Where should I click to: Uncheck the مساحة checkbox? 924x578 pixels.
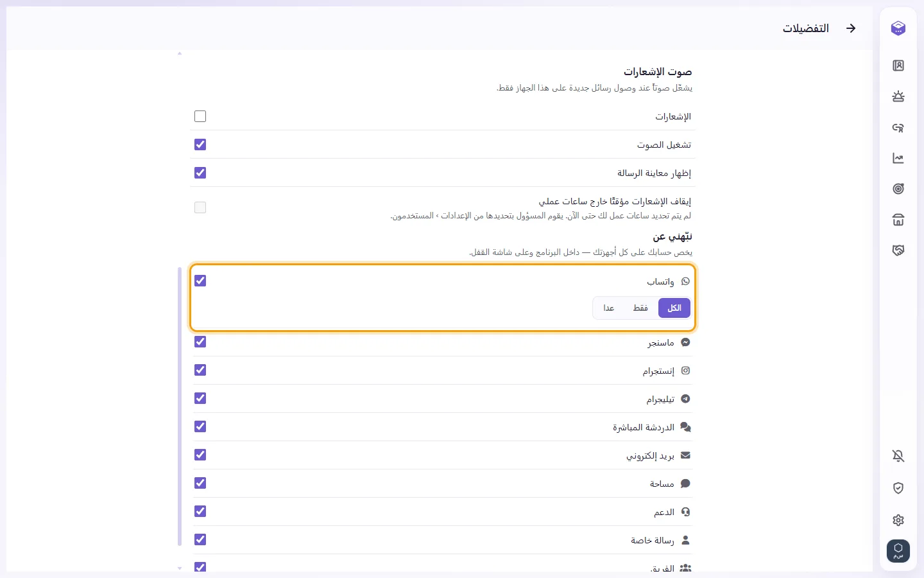200,483
